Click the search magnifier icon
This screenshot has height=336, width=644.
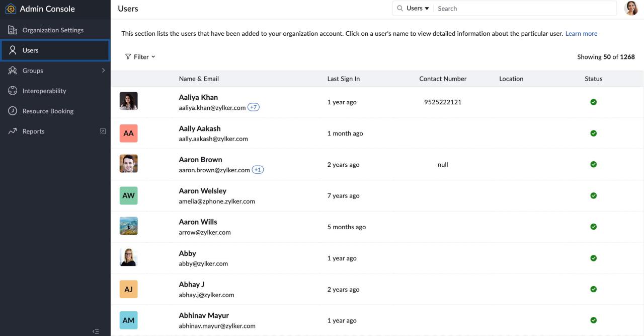click(399, 8)
